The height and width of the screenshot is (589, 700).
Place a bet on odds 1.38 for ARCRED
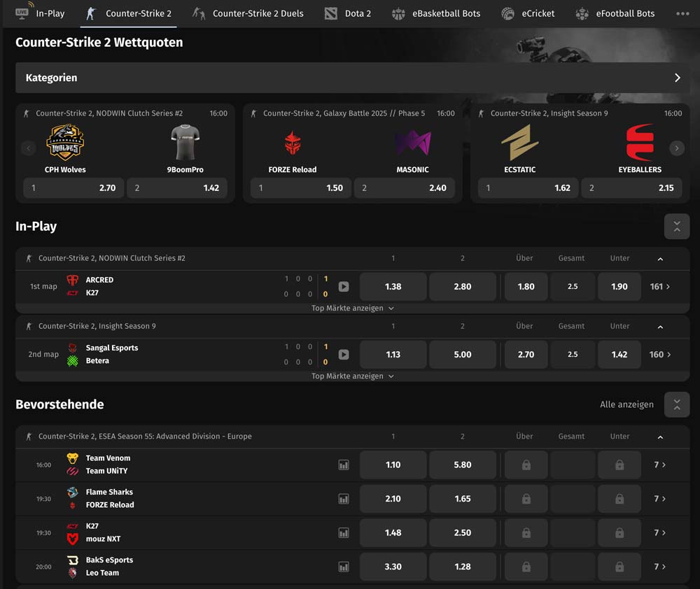393,286
